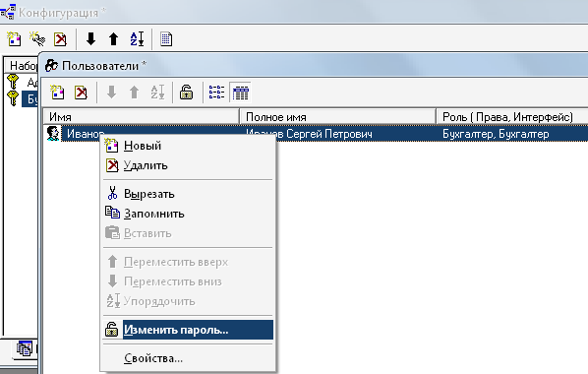Click greyed move down arrow in Пользователи toolbar

pyautogui.click(x=111, y=92)
